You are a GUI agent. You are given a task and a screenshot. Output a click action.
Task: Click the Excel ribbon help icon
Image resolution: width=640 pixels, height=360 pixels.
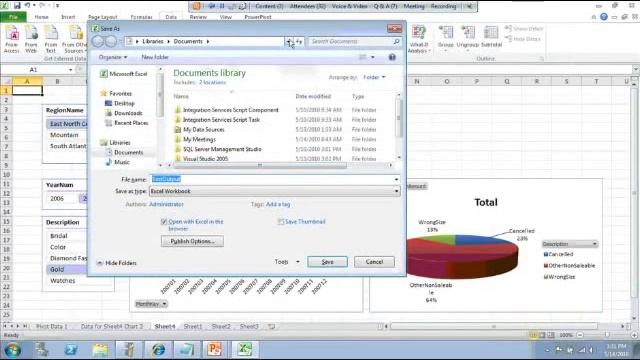[x=604, y=17]
